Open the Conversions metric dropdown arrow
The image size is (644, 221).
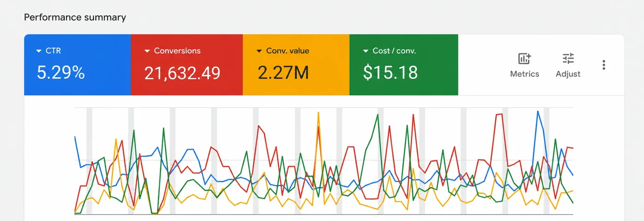coord(147,51)
